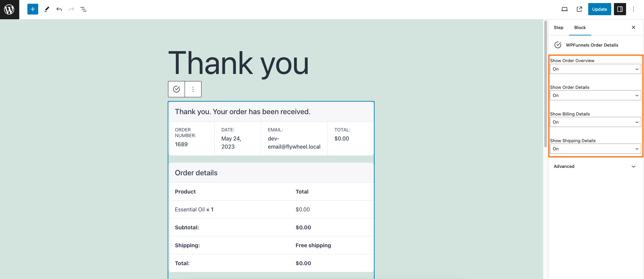Open the top-bar Options three-dot menu
The width and height of the screenshot is (644, 279).
[x=634, y=9]
